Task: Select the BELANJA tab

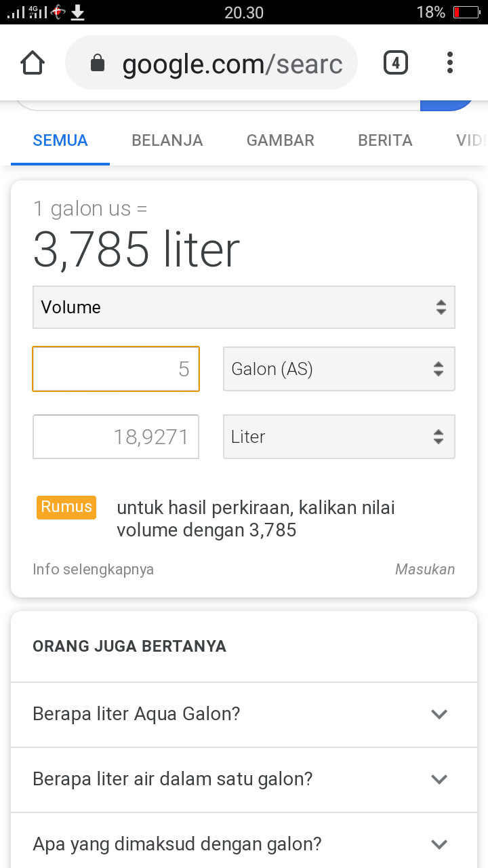Action: 167,140
